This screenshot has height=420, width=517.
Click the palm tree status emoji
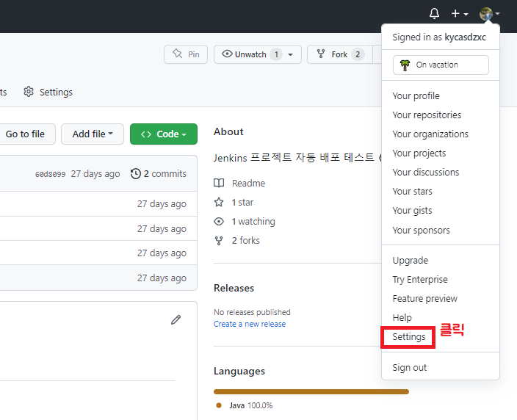click(x=405, y=65)
